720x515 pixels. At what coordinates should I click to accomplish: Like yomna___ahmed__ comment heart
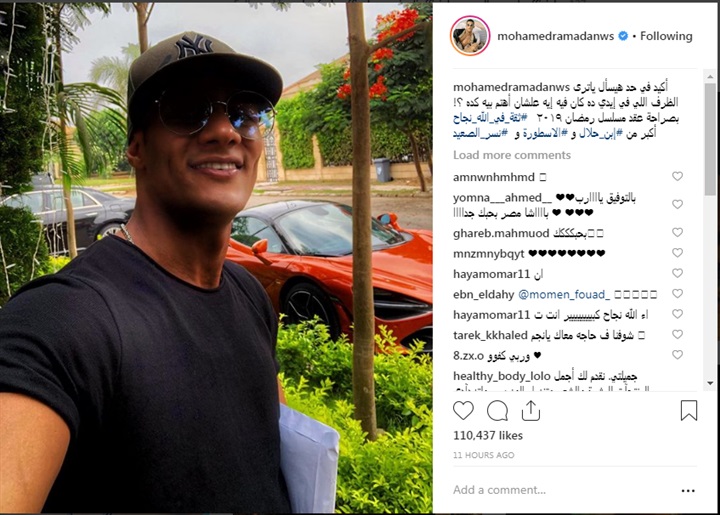click(677, 204)
